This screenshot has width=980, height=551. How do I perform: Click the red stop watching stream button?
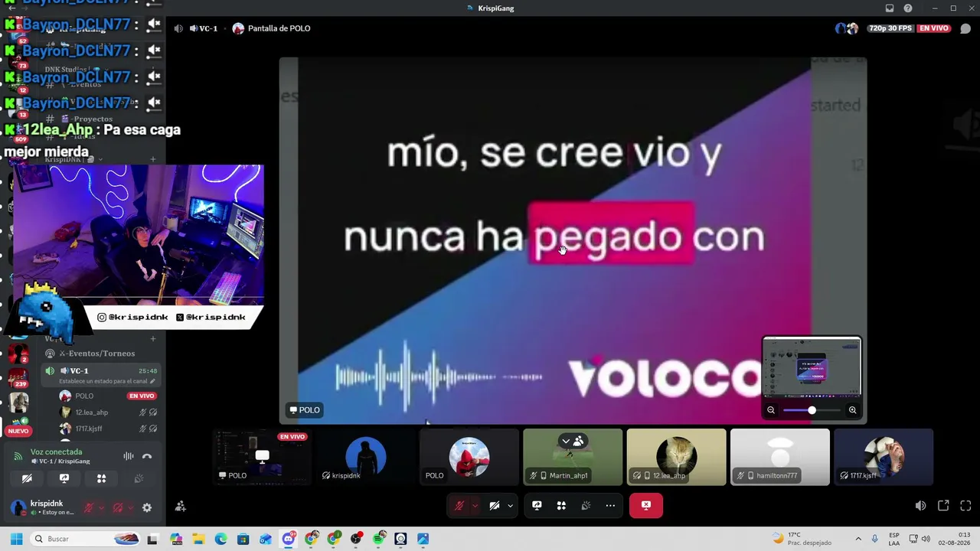click(646, 506)
